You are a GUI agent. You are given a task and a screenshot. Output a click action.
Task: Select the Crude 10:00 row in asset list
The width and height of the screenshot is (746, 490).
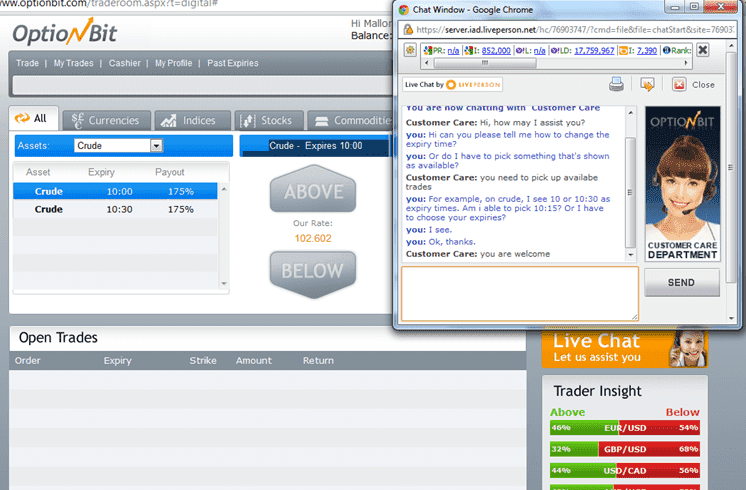tap(115, 191)
